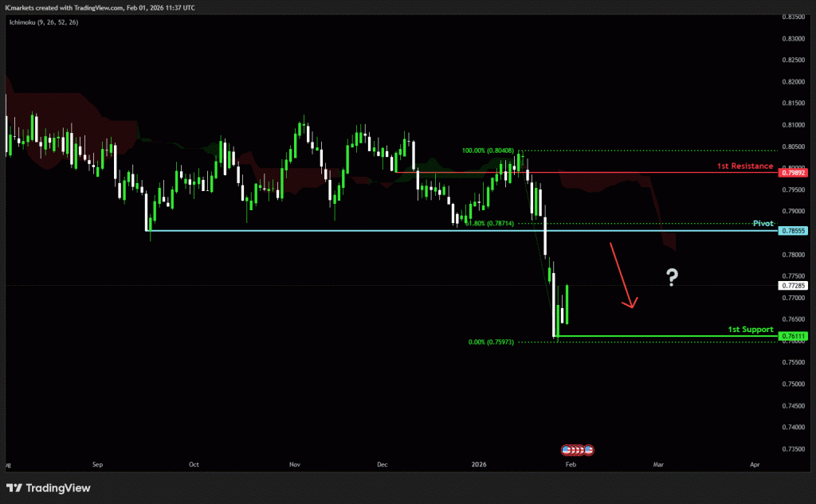Image resolution: width=816 pixels, height=504 pixels.
Task: Click the Feb label on the time axis
Action: (570, 463)
